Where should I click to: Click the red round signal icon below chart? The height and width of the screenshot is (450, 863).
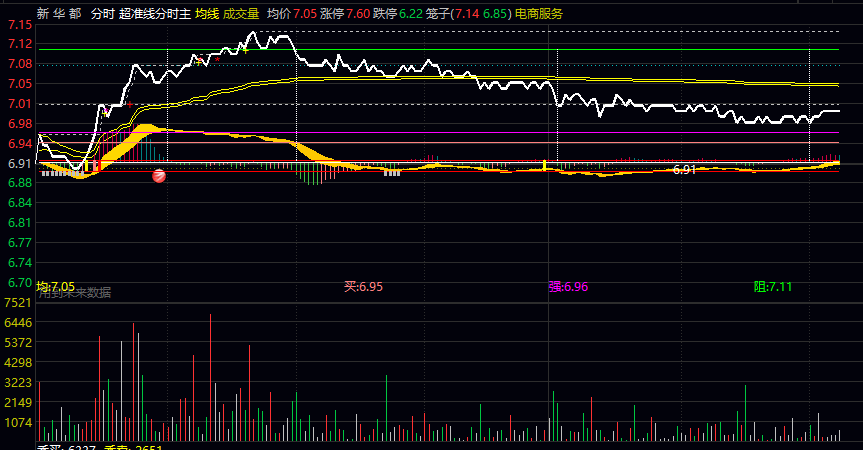coord(159,176)
